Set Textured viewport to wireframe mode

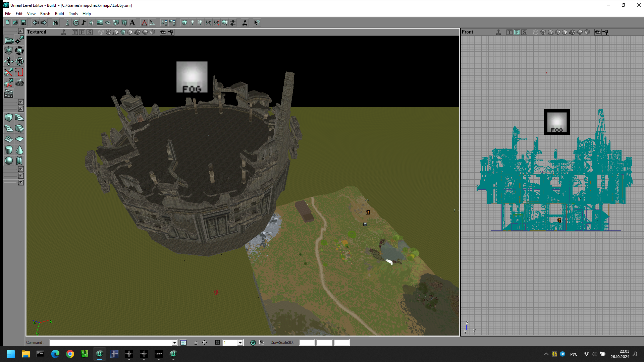click(101, 32)
